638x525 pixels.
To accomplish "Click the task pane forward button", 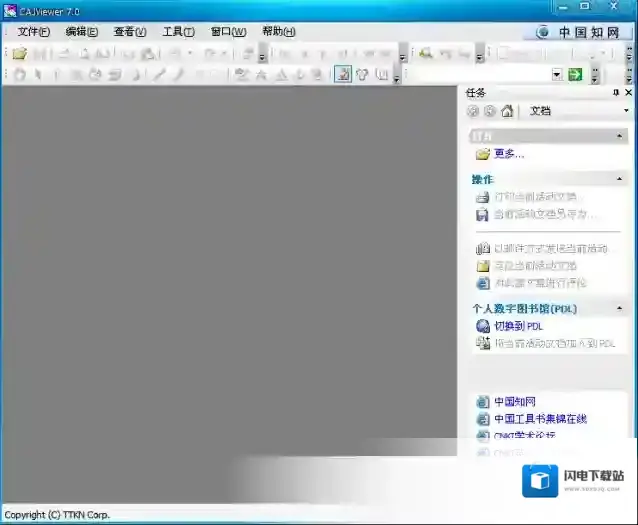I will [490, 111].
